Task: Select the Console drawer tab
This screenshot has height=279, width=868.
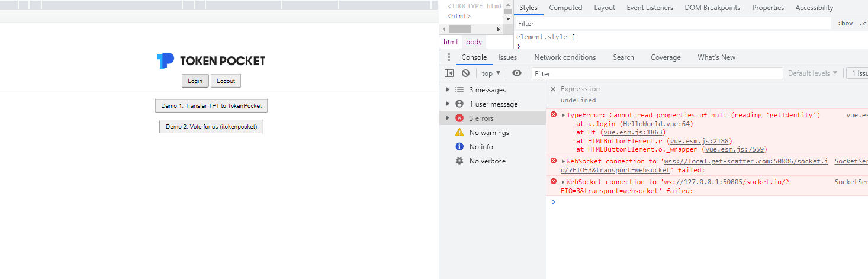Action: coord(474,57)
